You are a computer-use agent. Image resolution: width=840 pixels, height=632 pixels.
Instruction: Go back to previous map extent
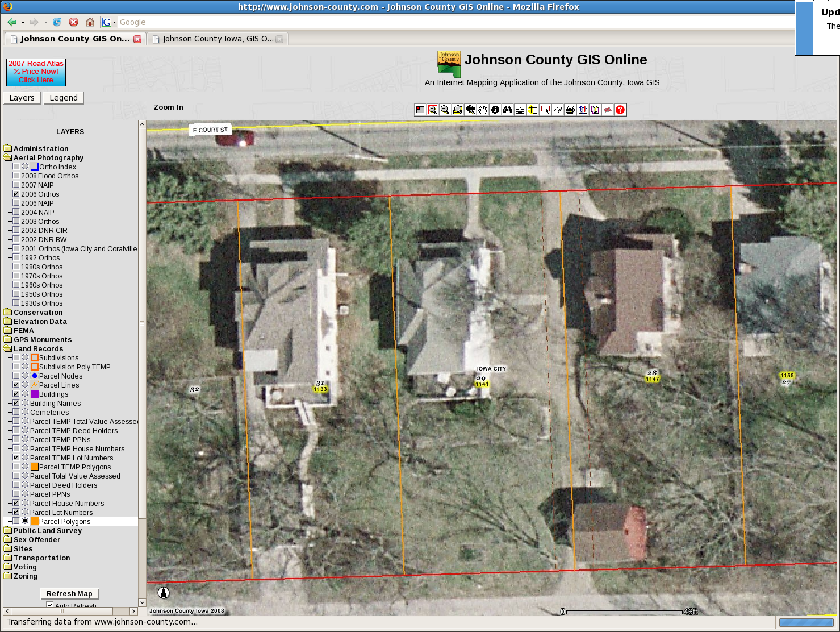[470, 110]
